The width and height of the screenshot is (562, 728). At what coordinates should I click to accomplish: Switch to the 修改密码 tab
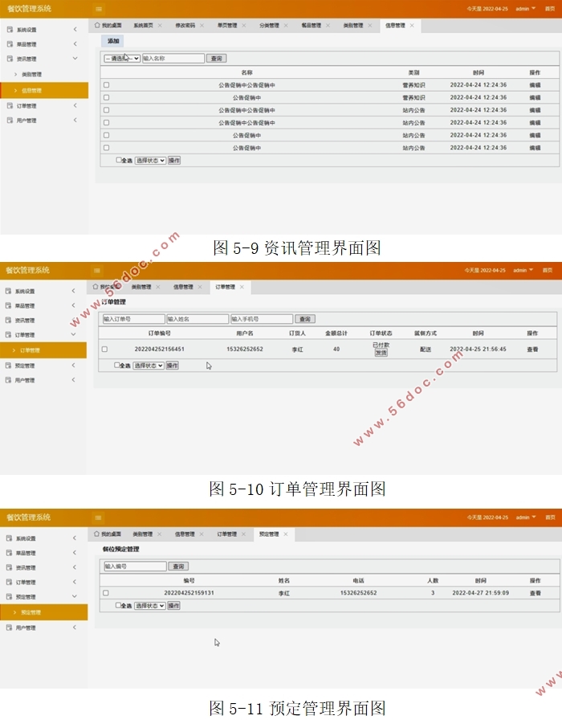tap(185, 26)
